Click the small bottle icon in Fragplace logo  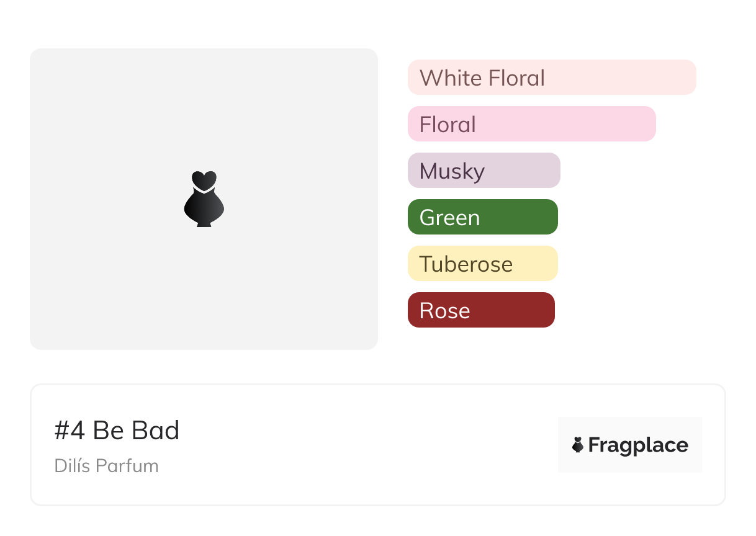[578, 445]
